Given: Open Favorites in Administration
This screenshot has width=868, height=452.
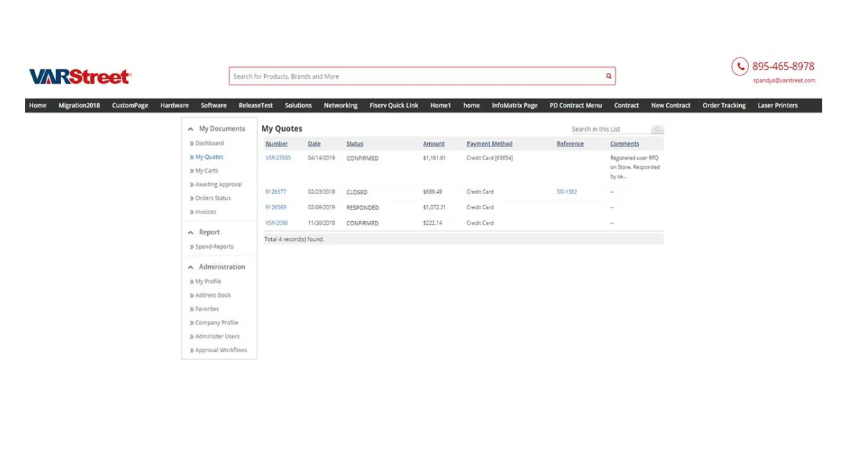Looking at the screenshot, I should pos(207,309).
